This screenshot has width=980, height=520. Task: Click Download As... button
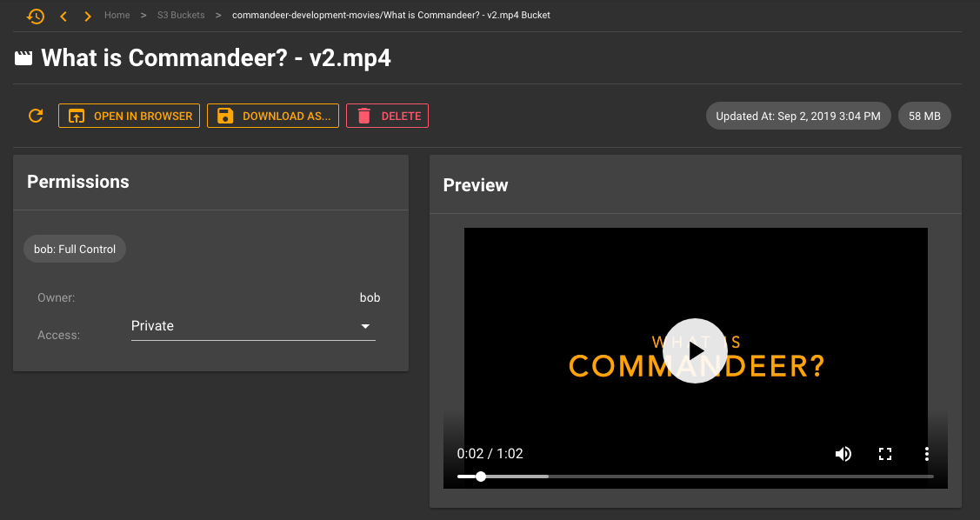tap(273, 116)
